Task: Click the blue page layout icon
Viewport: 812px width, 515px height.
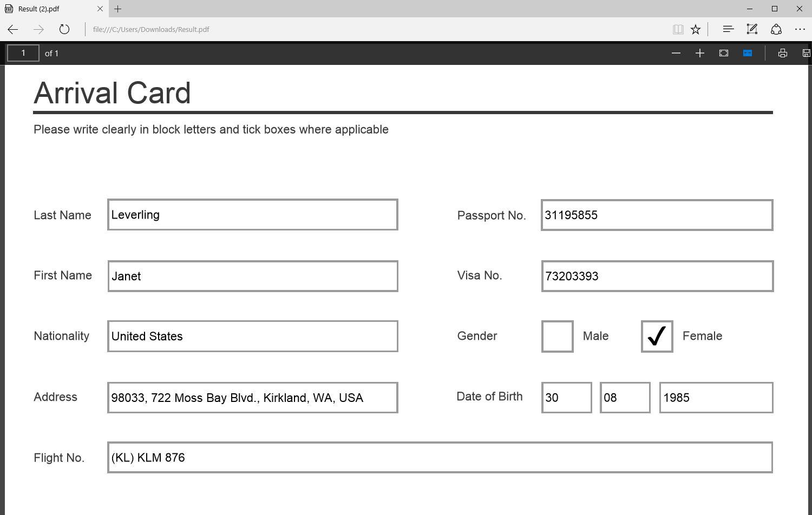Action: click(x=748, y=53)
